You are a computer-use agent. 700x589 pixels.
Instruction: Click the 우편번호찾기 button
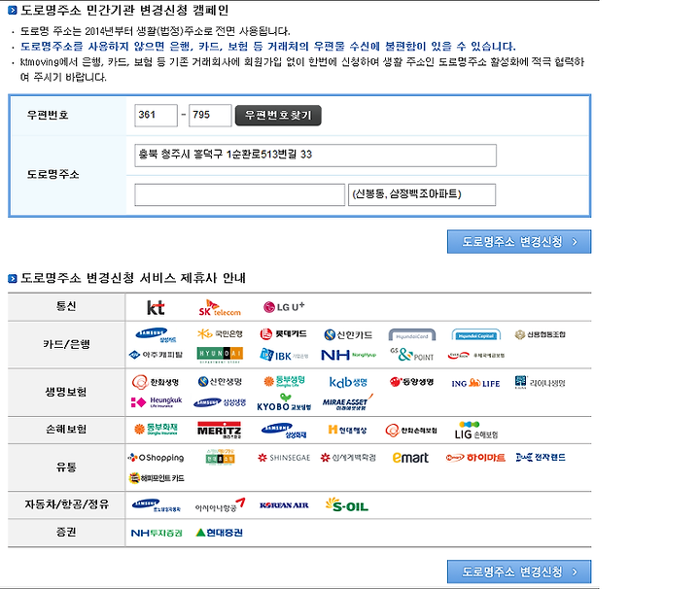click(x=278, y=116)
